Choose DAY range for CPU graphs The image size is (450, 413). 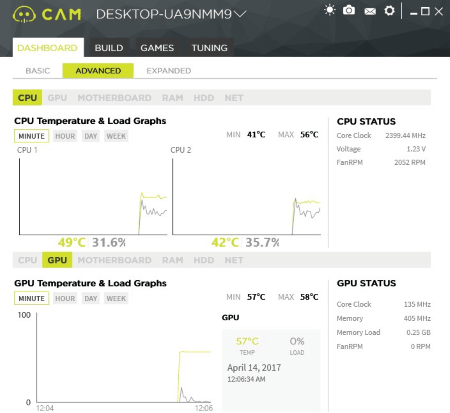pyautogui.click(x=91, y=136)
